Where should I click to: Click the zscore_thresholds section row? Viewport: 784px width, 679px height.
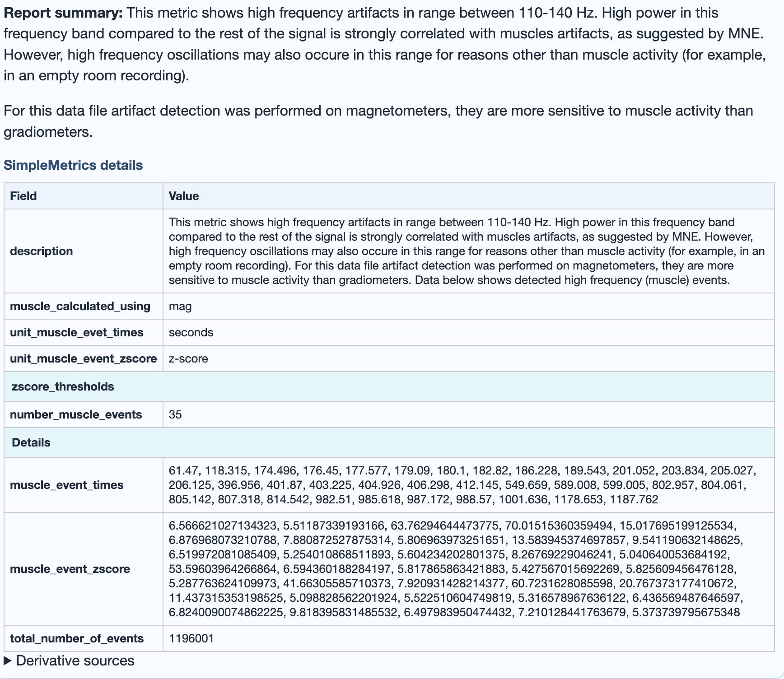coord(389,386)
